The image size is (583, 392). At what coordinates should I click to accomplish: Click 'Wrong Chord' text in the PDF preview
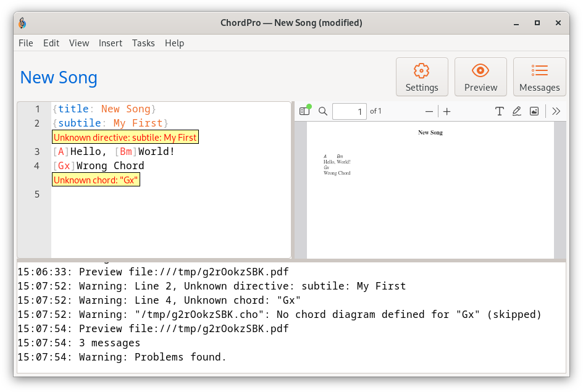coord(337,173)
